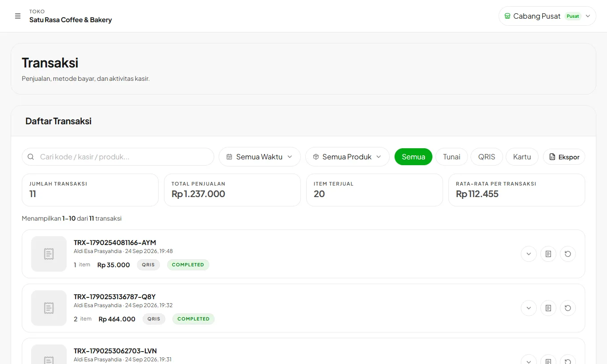Click the Item Terjual summary card
The image size is (607, 364).
pos(375,190)
